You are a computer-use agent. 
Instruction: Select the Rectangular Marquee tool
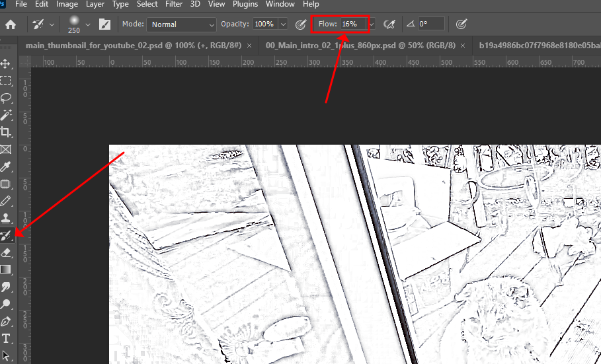(x=5, y=81)
